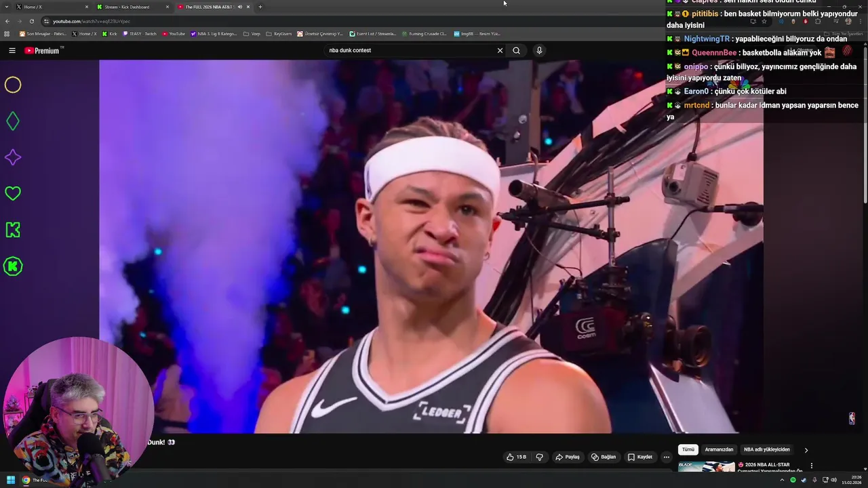Open the 'Son Mesajlar' bookmark

click(x=43, y=33)
